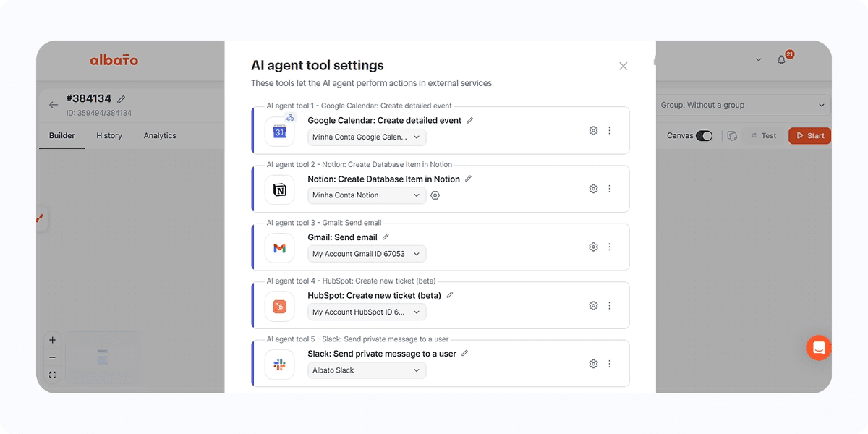The image size is (868, 434).
Task: Toggle the Canvas switch
Action: (704, 135)
